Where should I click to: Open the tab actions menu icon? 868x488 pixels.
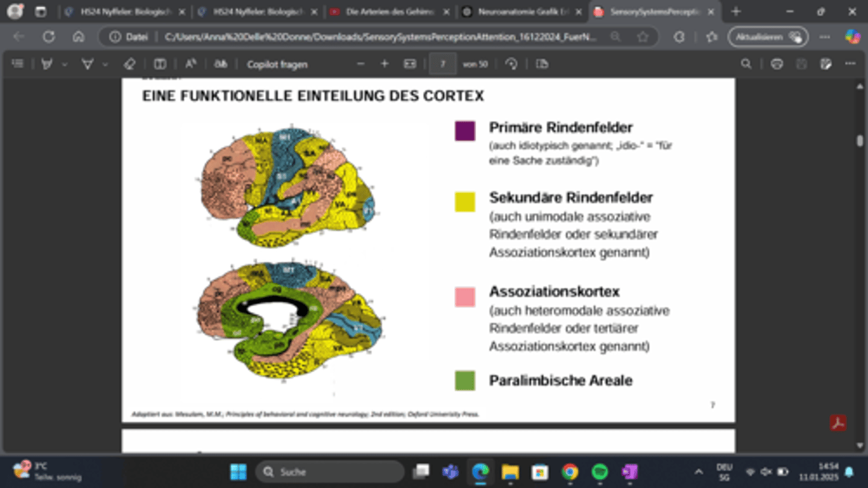pos(40,11)
